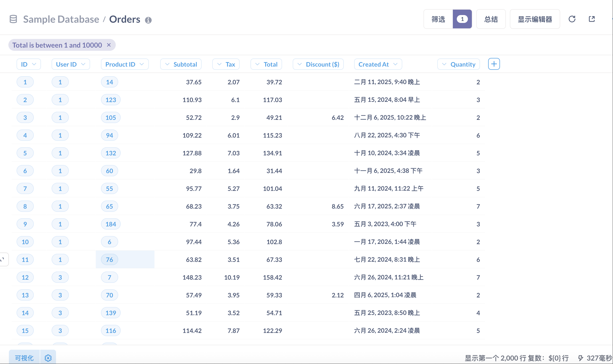Show the editor via 显示编辑器
This screenshot has height=364, width=613.
[535, 19]
